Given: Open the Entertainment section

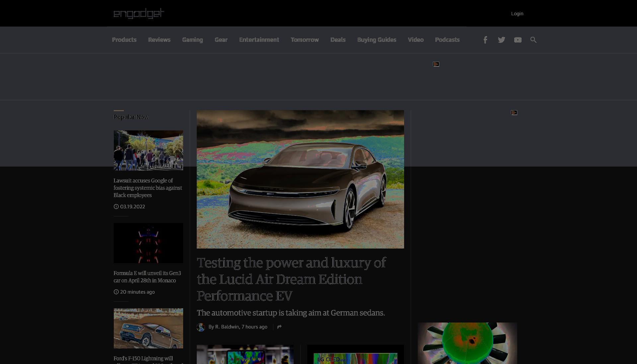Looking at the screenshot, I should tap(259, 40).
